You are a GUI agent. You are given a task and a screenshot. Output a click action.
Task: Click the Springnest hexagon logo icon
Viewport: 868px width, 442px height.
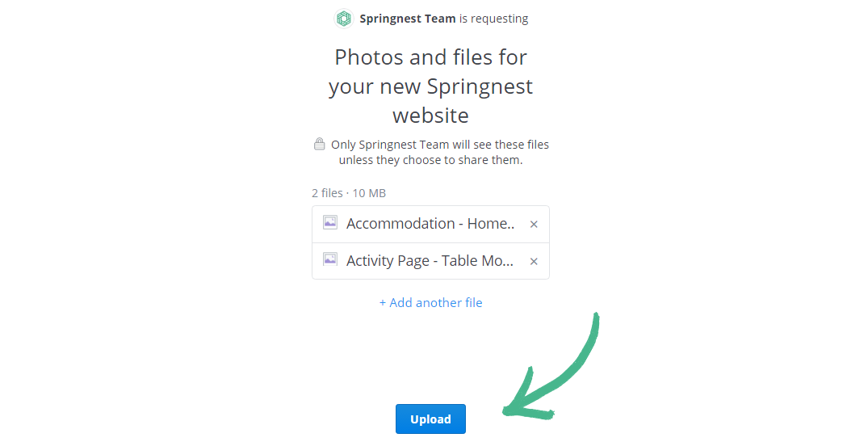[x=344, y=19]
